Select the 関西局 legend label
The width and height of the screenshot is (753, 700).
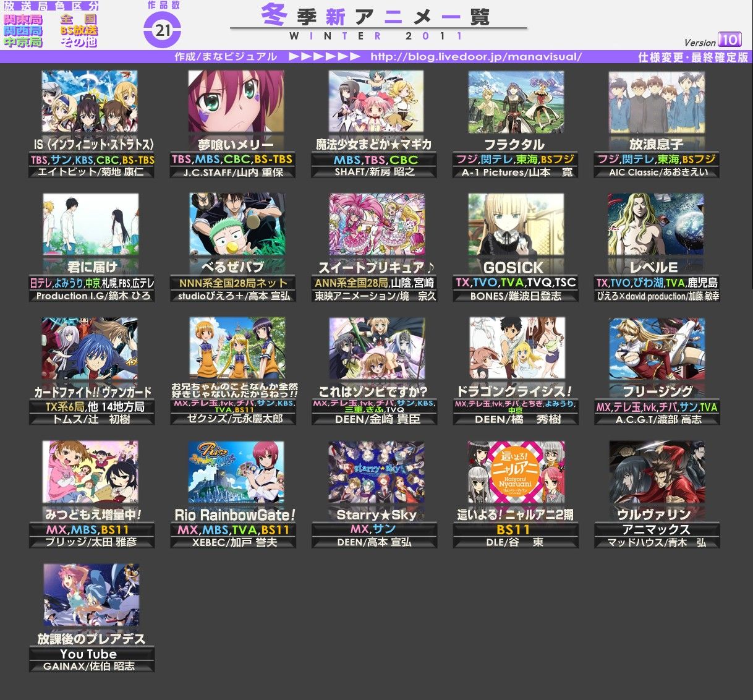tap(23, 30)
